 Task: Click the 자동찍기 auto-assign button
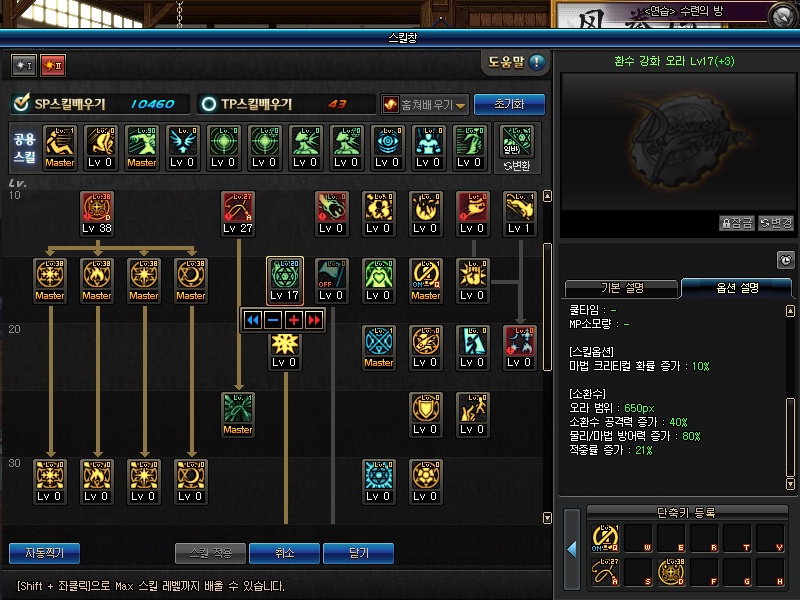(x=44, y=553)
